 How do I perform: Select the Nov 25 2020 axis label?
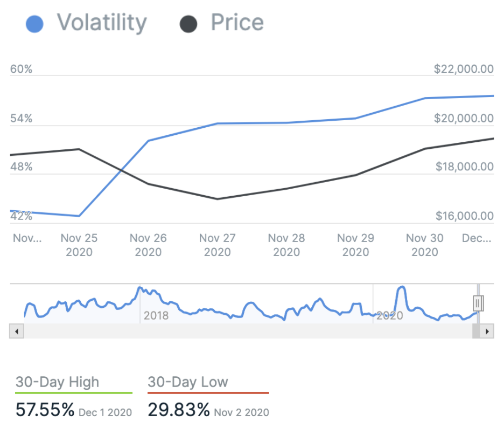(79, 245)
